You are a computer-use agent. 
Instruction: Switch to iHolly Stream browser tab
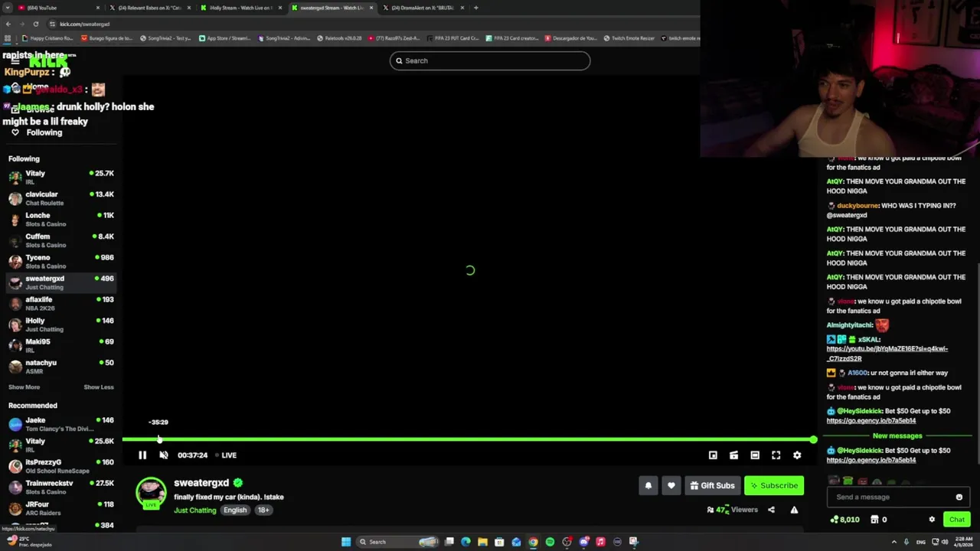[241, 8]
